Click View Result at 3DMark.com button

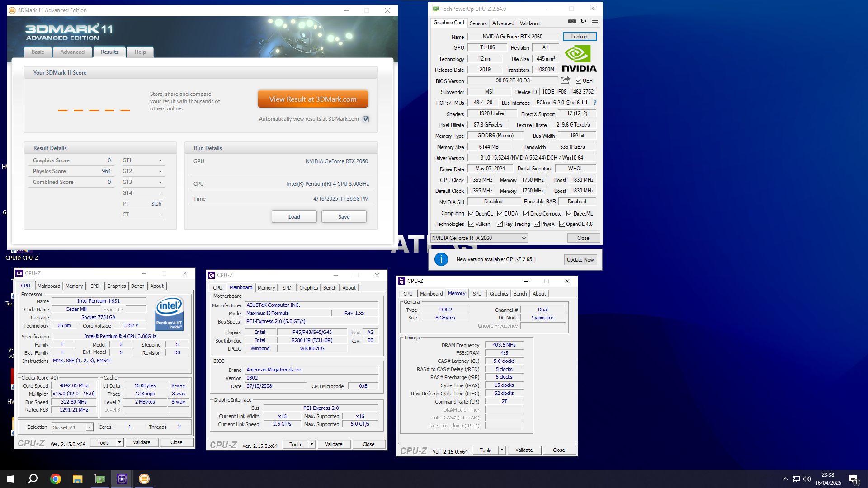click(x=313, y=99)
